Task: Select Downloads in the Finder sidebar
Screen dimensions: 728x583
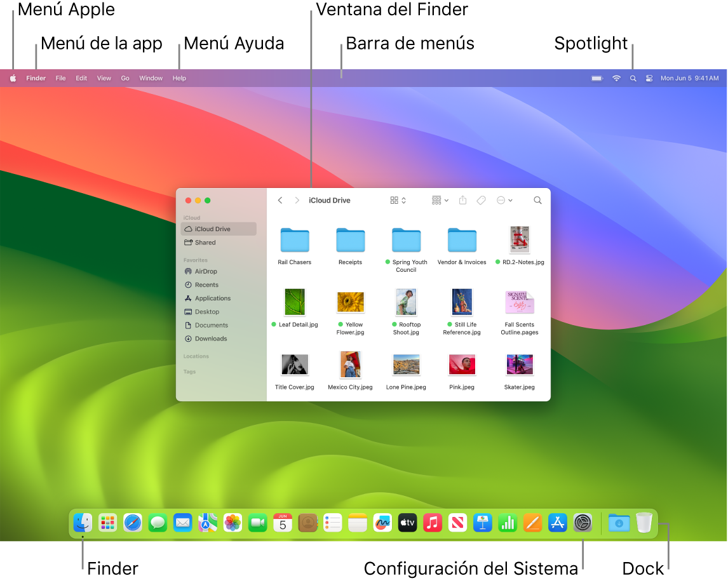Action: pyautogui.click(x=211, y=338)
